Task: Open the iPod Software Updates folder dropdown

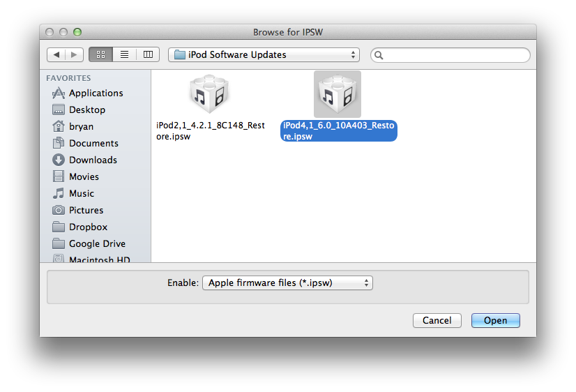Action: pyautogui.click(x=264, y=54)
